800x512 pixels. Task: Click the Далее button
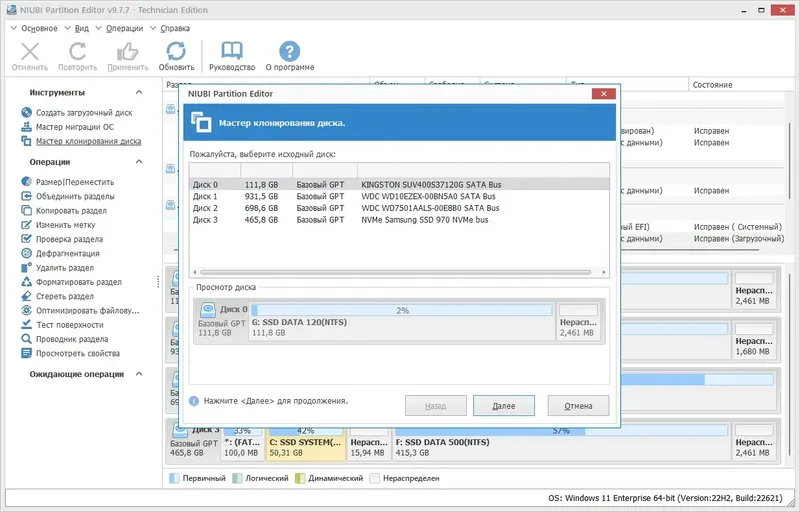pos(504,406)
